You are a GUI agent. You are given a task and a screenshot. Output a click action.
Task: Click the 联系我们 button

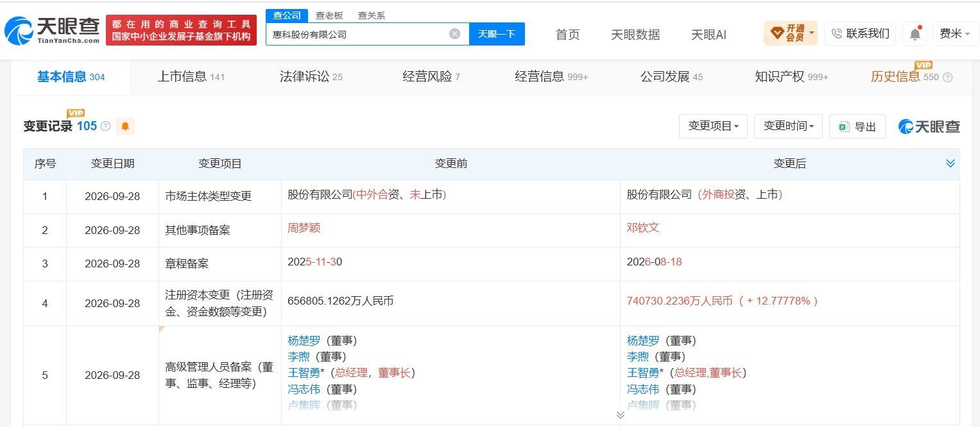[x=859, y=34]
